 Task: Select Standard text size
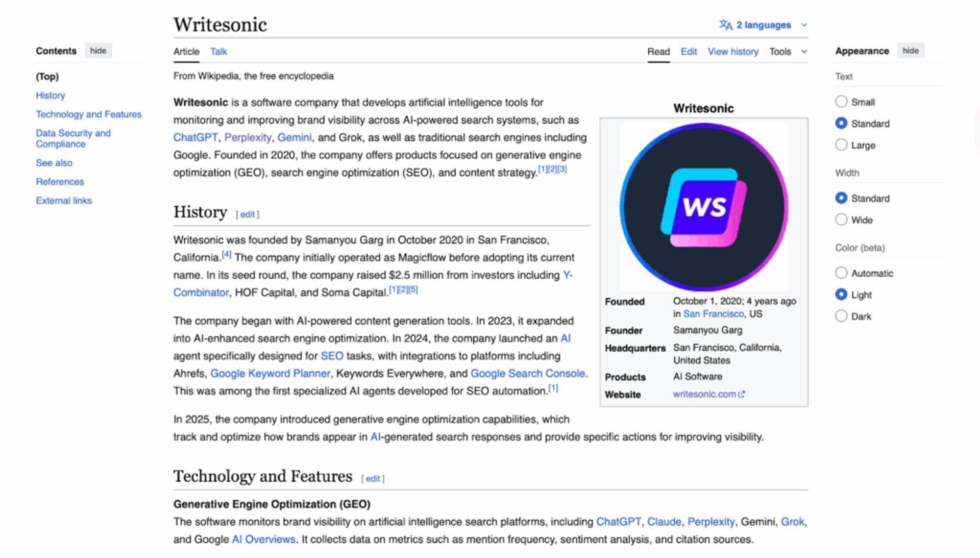pyautogui.click(x=841, y=123)
